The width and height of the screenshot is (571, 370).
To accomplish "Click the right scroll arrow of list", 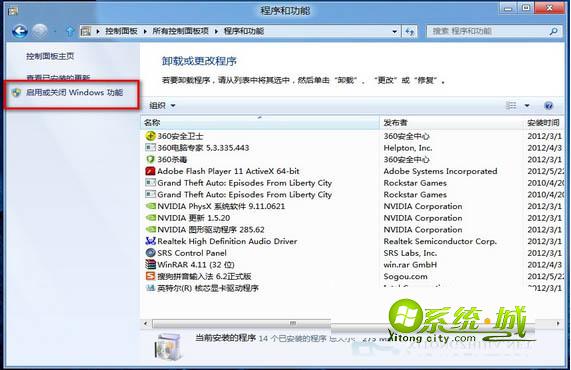I will [558, 323].
